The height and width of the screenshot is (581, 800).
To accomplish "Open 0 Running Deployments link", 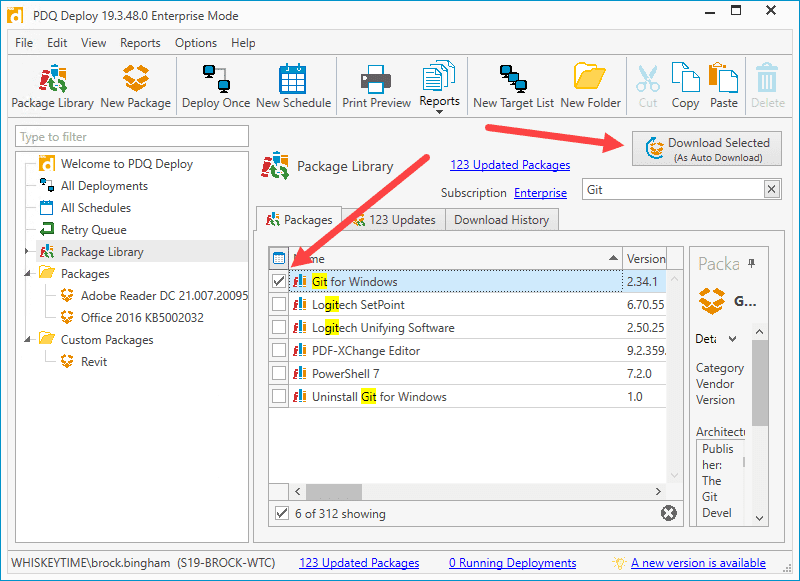I will coord(512,563).
